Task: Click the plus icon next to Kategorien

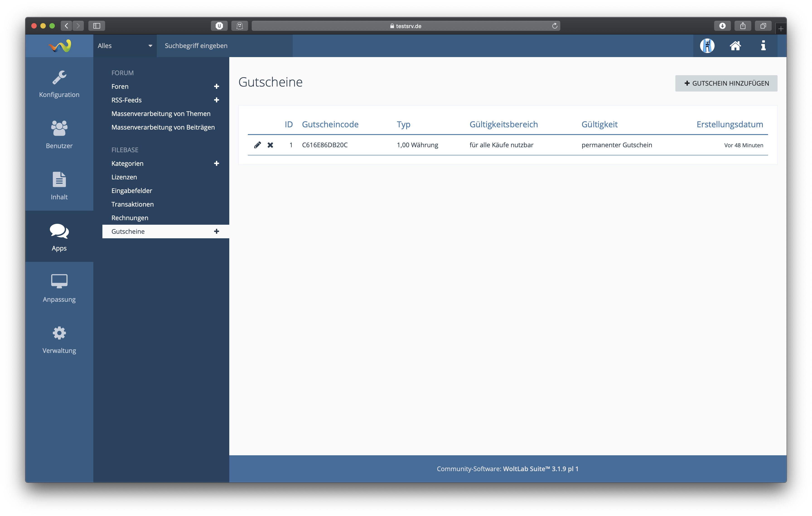Action: [x=217, y=164]
